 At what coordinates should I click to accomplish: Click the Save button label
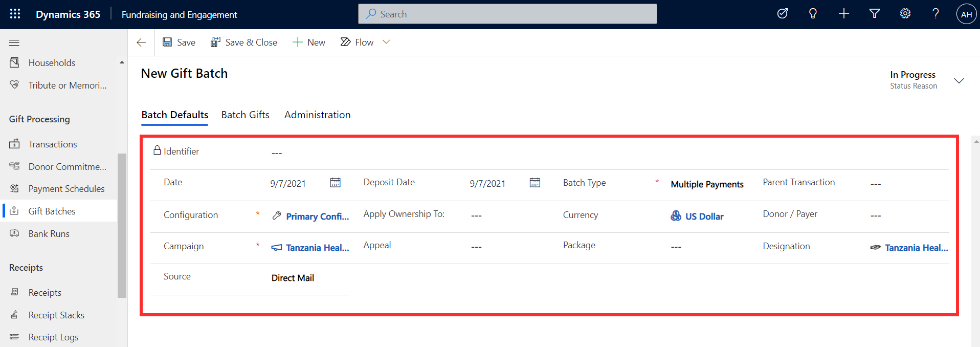pyautogui.click(x=186, y=42)
